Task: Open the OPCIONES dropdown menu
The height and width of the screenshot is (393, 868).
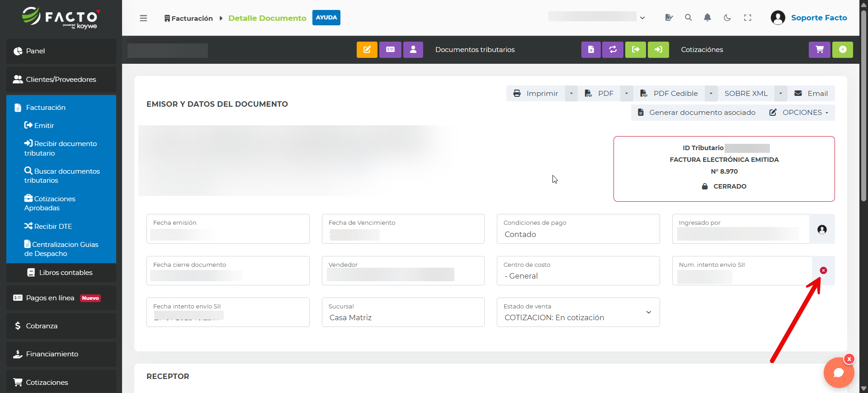Action: (799, 113)
